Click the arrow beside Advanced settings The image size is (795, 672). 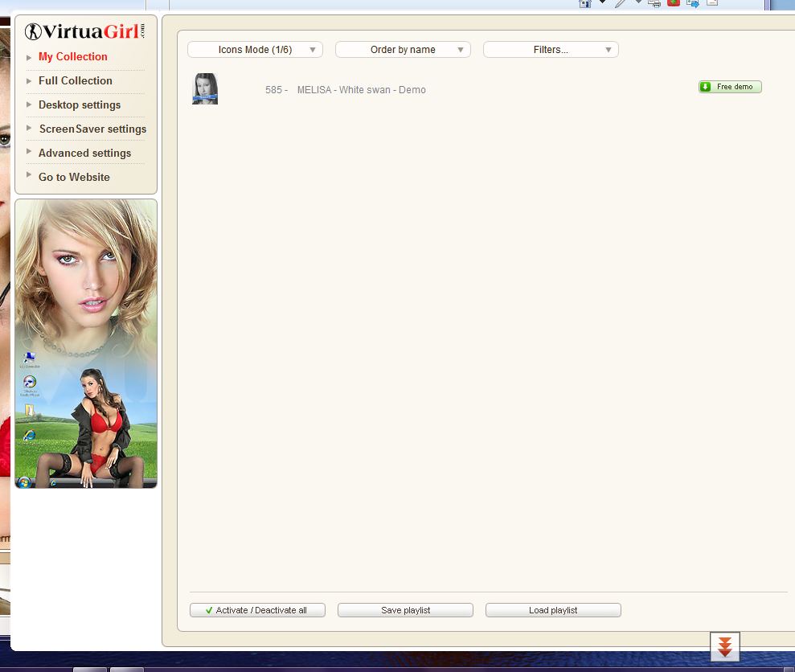point(29,151)
